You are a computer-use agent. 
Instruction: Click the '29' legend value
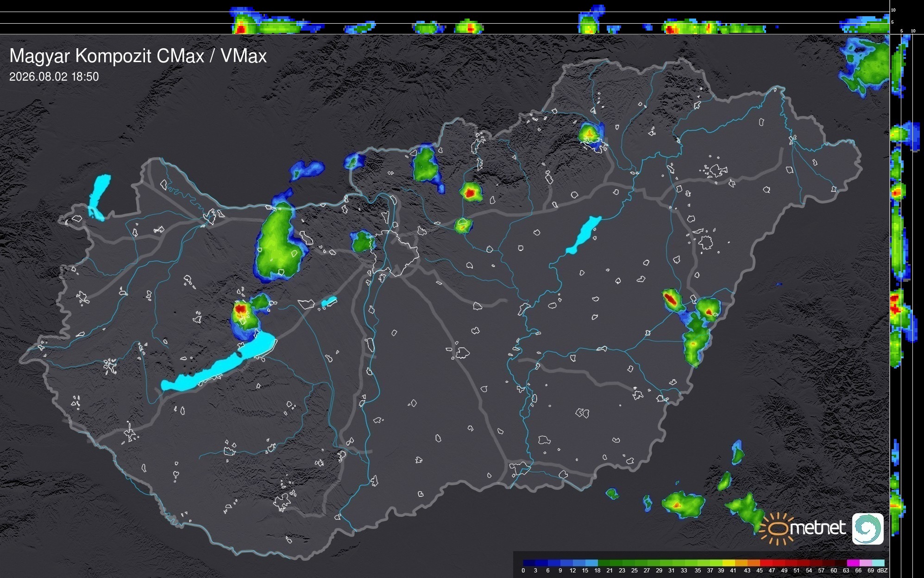coord(659,571)
